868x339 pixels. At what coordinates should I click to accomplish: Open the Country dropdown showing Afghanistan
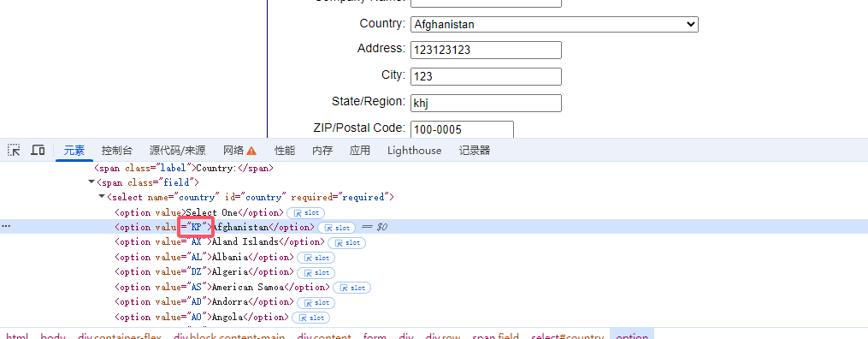pyautogui.click(x=554, y=24)
